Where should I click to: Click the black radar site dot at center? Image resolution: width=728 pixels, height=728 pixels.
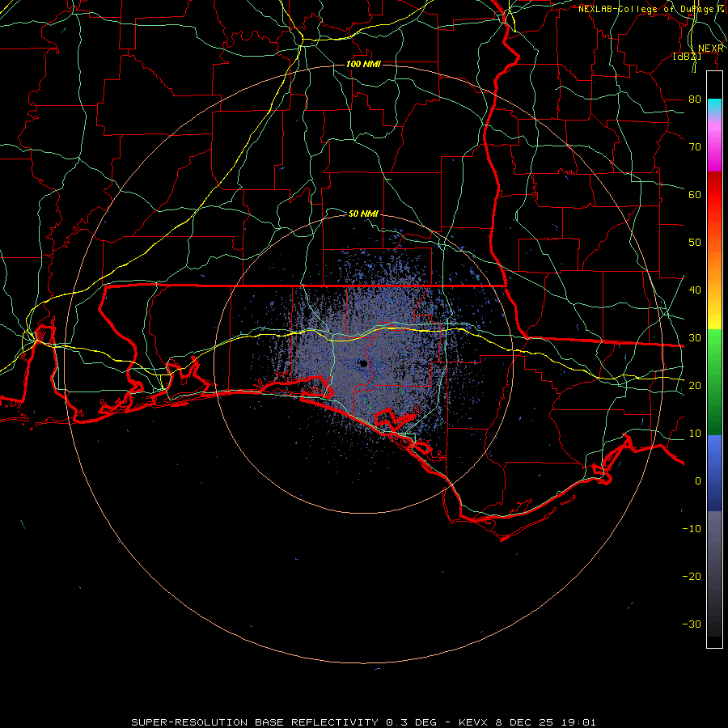click(x=363, y=363)
